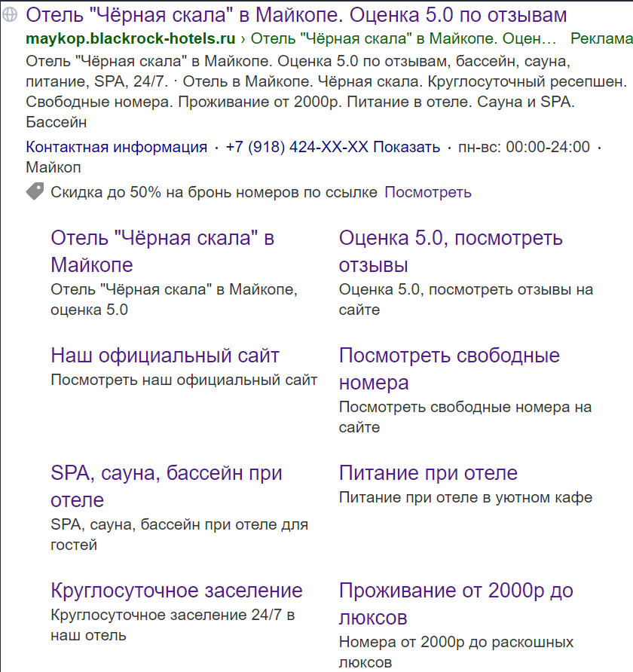633x672 pixels.
Task: Open sitelink Отель "Чёрная скала" в Майкопе
Action: 163,251
